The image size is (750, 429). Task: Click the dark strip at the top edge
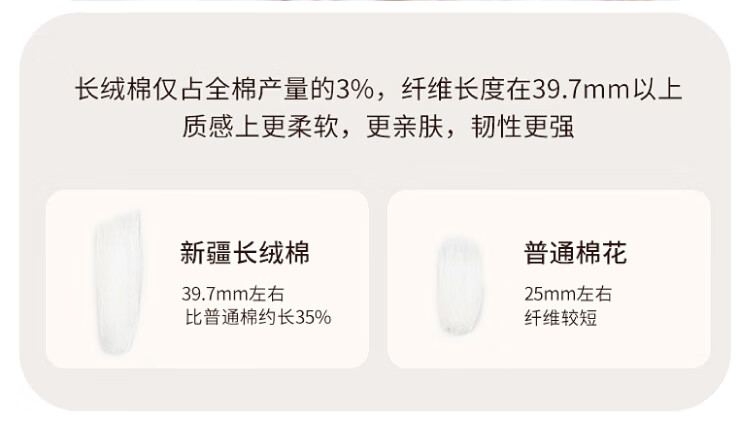coord(375,3)
